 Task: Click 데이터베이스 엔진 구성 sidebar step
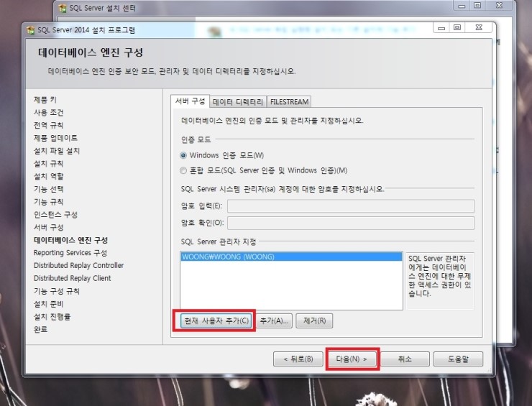tap(70, 240)
